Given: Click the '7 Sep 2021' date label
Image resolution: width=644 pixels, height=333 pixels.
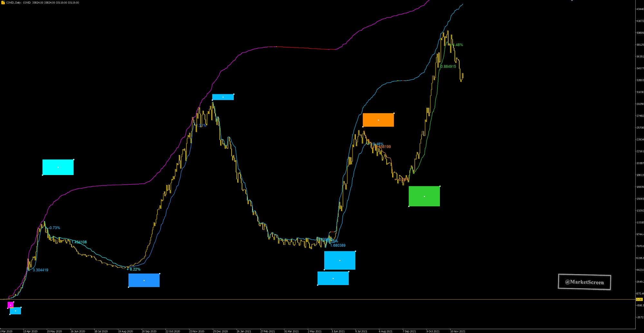Looking at the screenshot, I should [409, 331].
